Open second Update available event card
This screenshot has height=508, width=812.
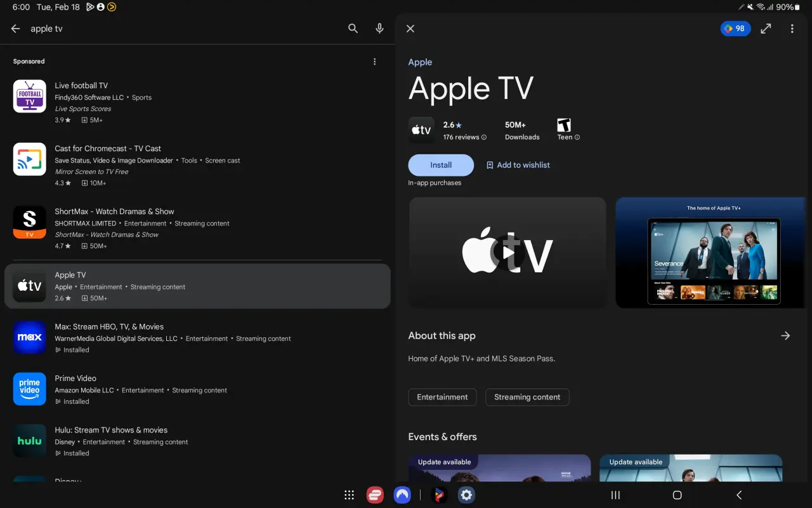(x=691, y=467)
